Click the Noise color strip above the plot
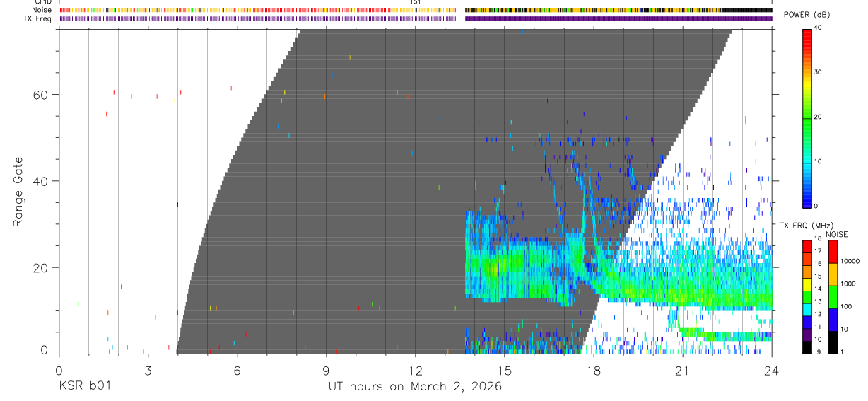The width and height of the screenshot is (868, 401). 416,10
